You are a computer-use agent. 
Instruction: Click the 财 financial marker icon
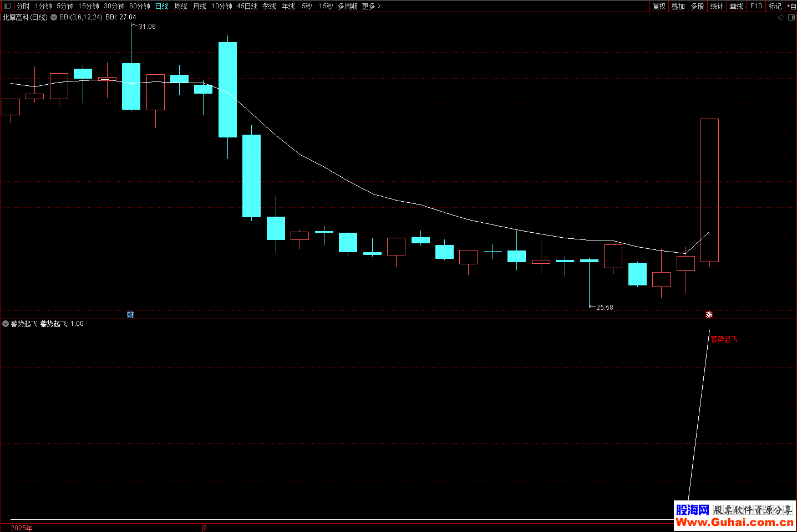(130, 314)
